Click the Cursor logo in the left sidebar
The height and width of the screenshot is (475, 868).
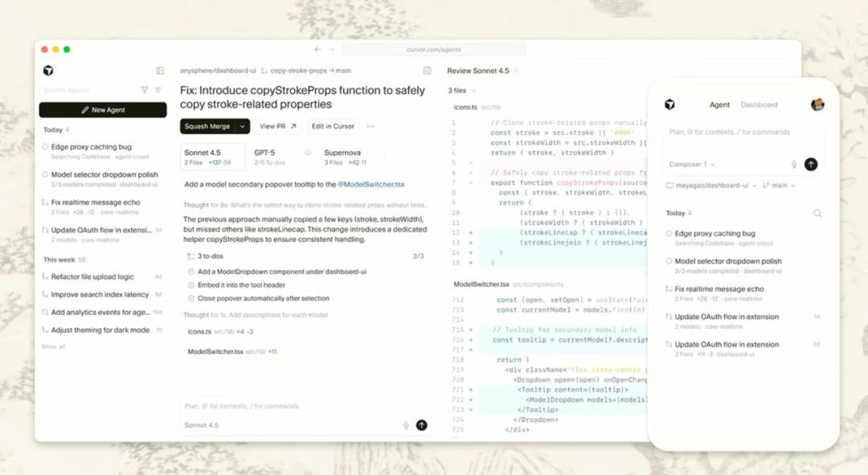(48, 70)
